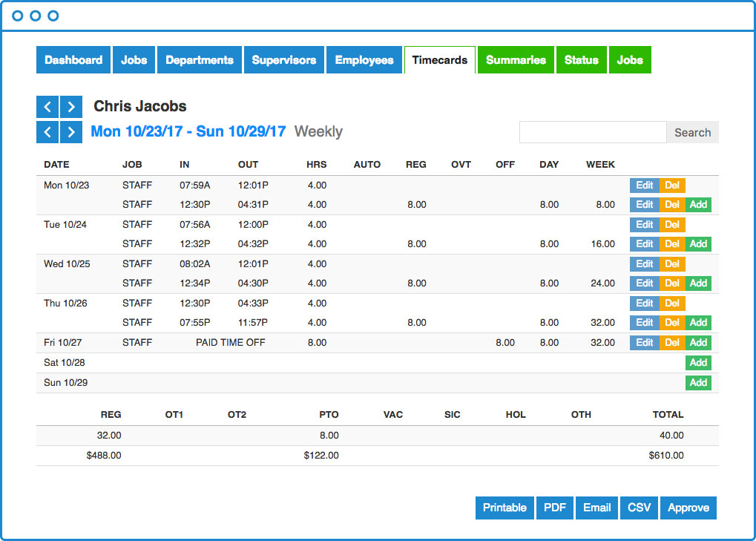Email the timecard

(x=596, y=508)
